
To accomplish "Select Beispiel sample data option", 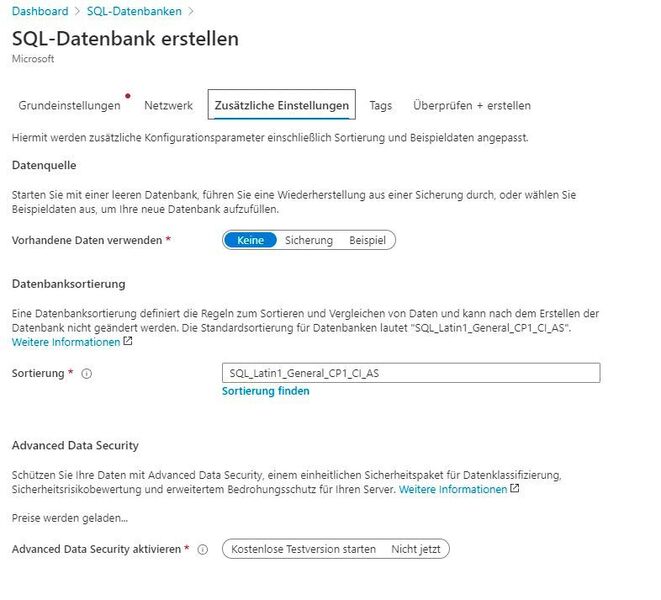I will pos(367,240).
